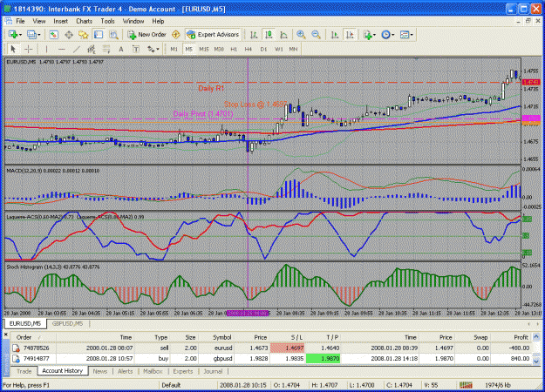
Task: Click the Zoom In magnifier
Action: point(301,35)
